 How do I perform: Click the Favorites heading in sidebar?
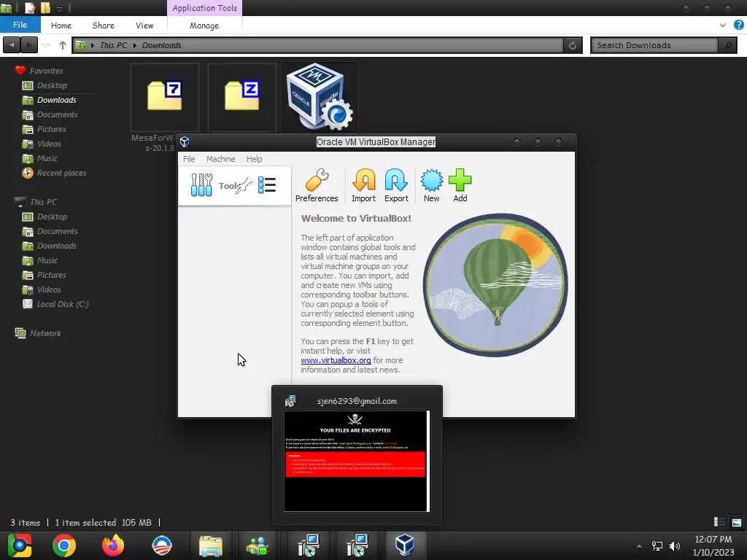coord(46,71)
